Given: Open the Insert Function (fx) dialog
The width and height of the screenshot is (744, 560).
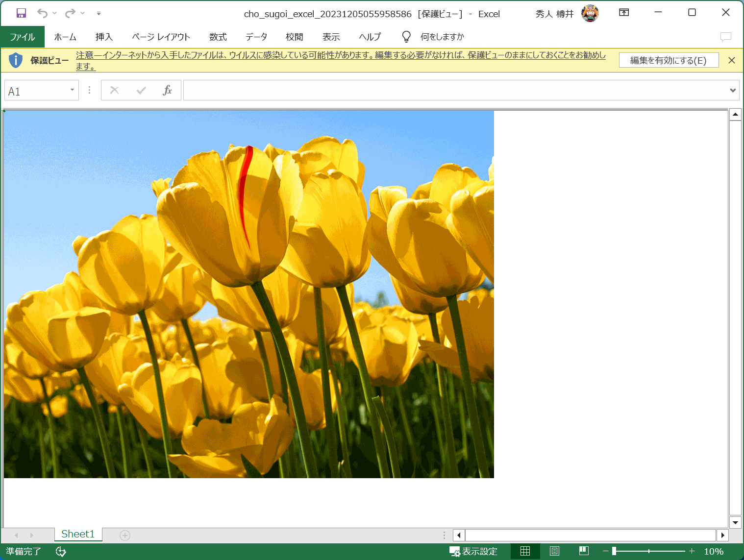Looking at the screenshot, I should point(167,90).
